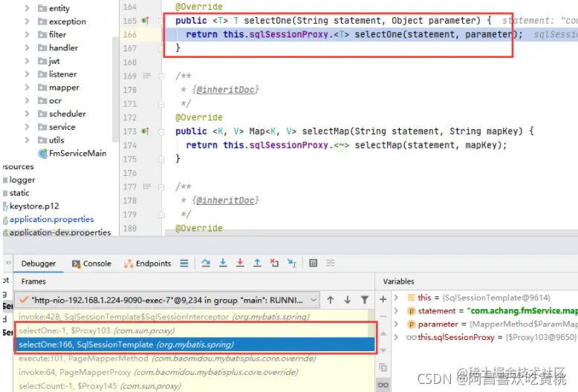Collapse the selectMap method fold on line 173
Viewport: 578px width, 392px height.
click(161, 131)
